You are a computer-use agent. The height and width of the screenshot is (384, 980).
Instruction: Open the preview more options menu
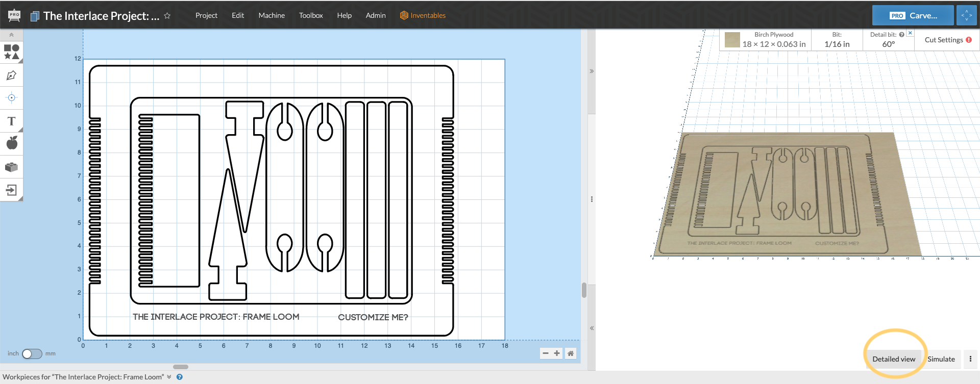[970, 359]
